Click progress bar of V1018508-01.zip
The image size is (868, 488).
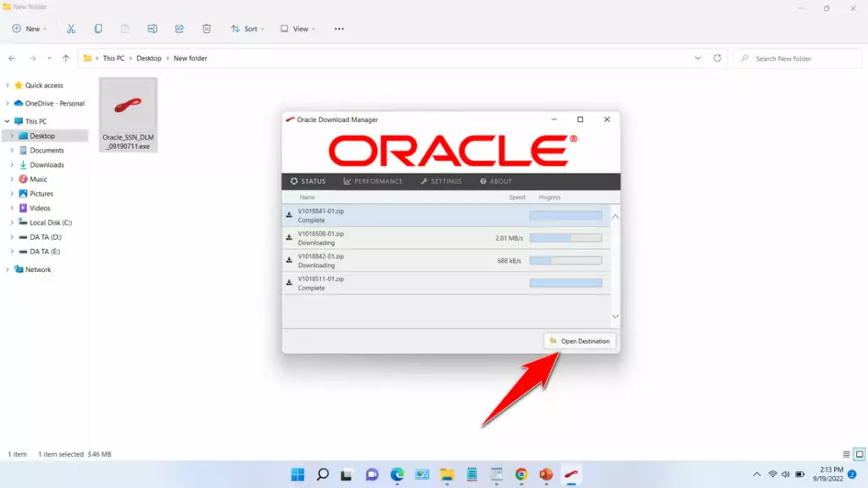click(565, 238)
